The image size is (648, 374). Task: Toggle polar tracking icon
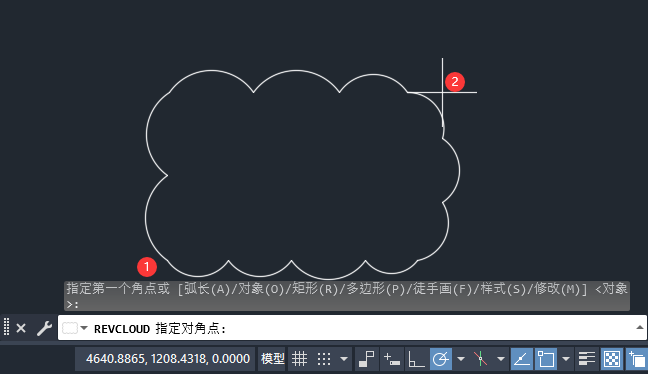tap(441, 359)
